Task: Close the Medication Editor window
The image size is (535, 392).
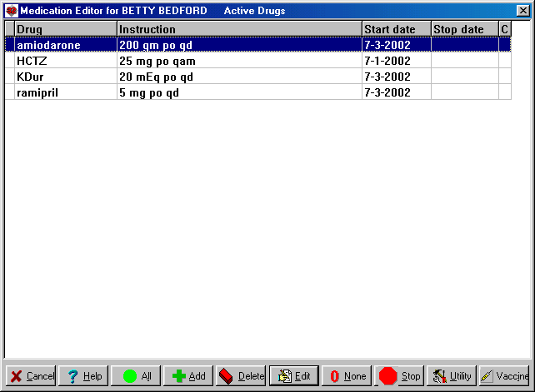Action: tap(522, 11)
